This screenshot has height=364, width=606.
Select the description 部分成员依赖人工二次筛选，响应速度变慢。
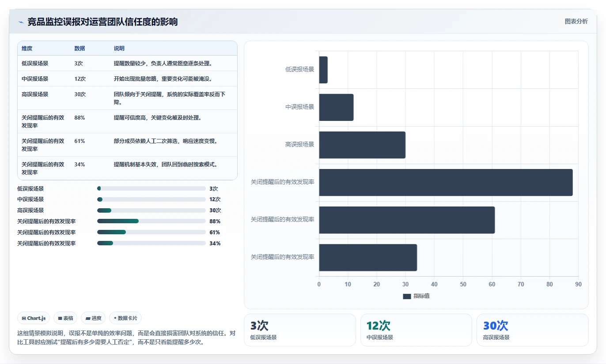pos(166,141)
